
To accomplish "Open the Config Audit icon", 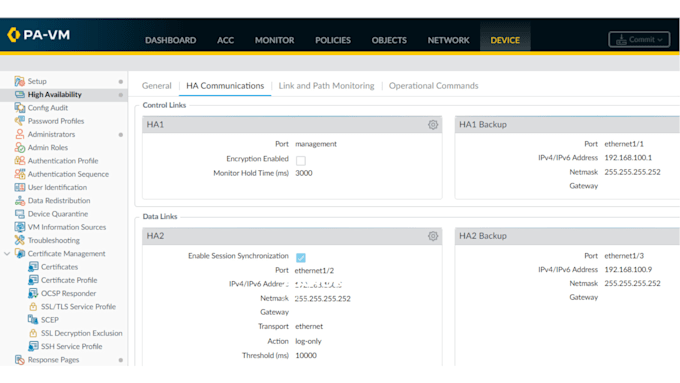I will [x=20, y=108].
